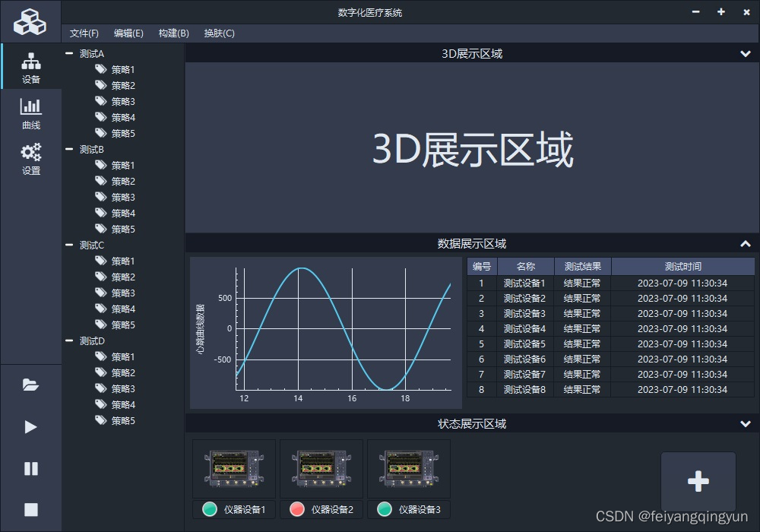Pause the running test
Image resolution: width=760 pixels, height=532 pixels.
31,469
